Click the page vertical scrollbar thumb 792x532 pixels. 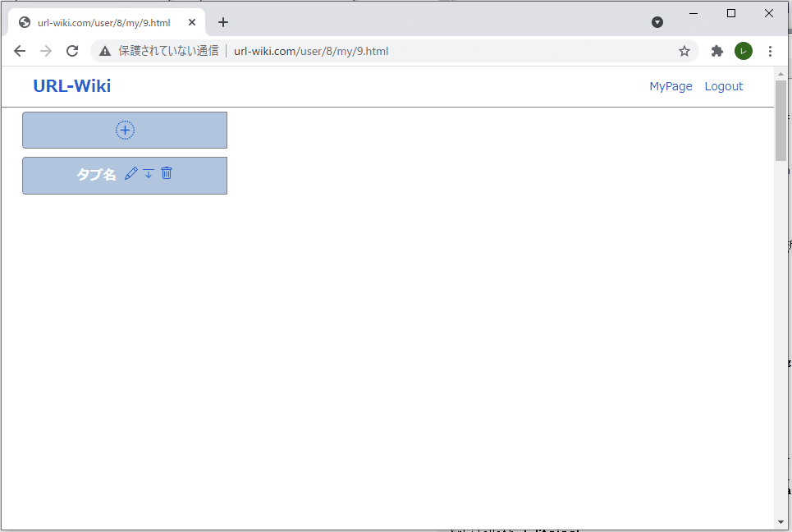(781, 120)
